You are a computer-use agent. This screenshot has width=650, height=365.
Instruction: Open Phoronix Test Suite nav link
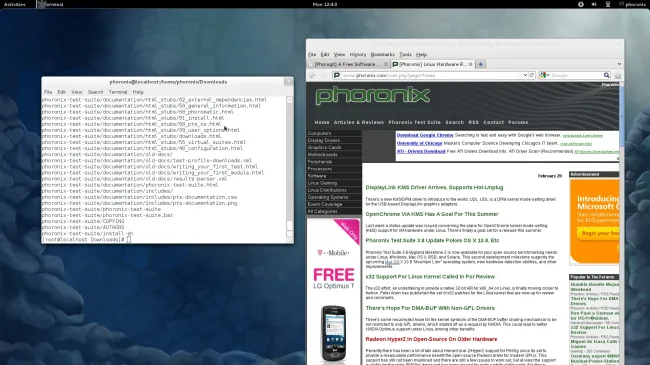(x=415, y=122)
